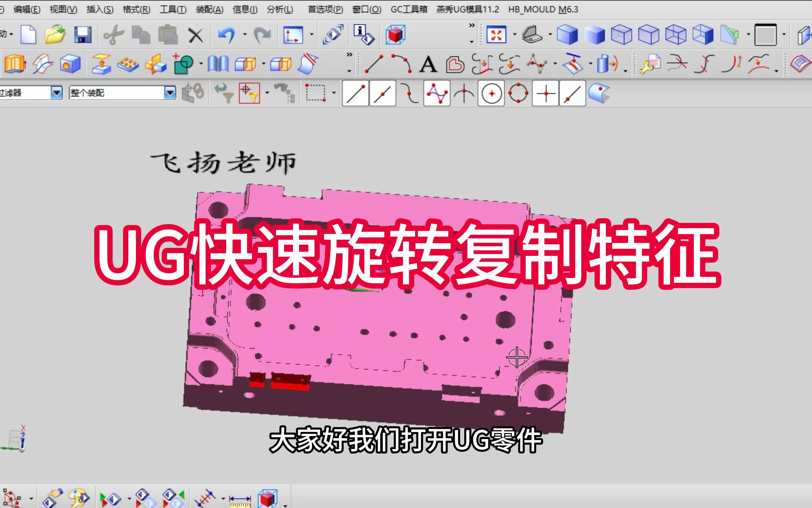Open the 分析(L) menu
The height and width of the screenshot is (508, 812).
tap(280, 9)
